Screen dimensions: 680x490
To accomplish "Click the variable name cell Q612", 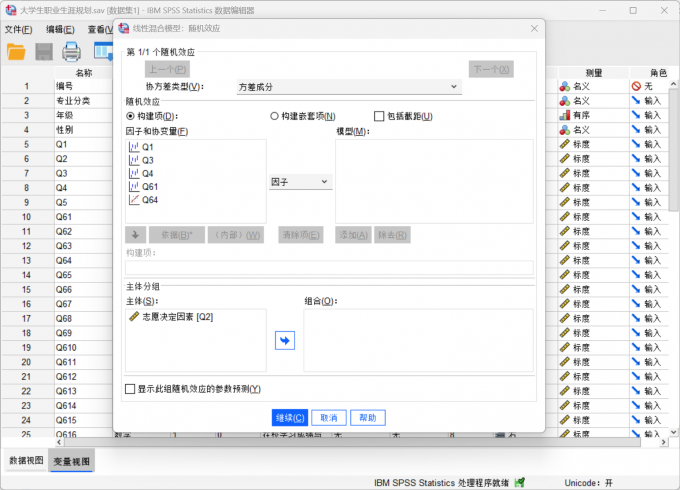I will pyautogui.click(x=83, y=377).
